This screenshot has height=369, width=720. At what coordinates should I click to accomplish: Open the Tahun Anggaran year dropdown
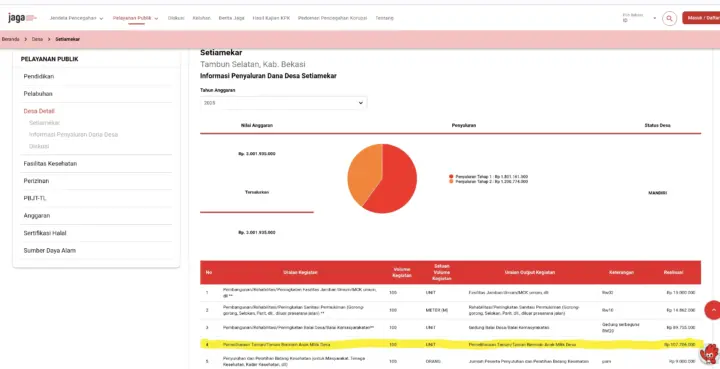click(283, 103)
